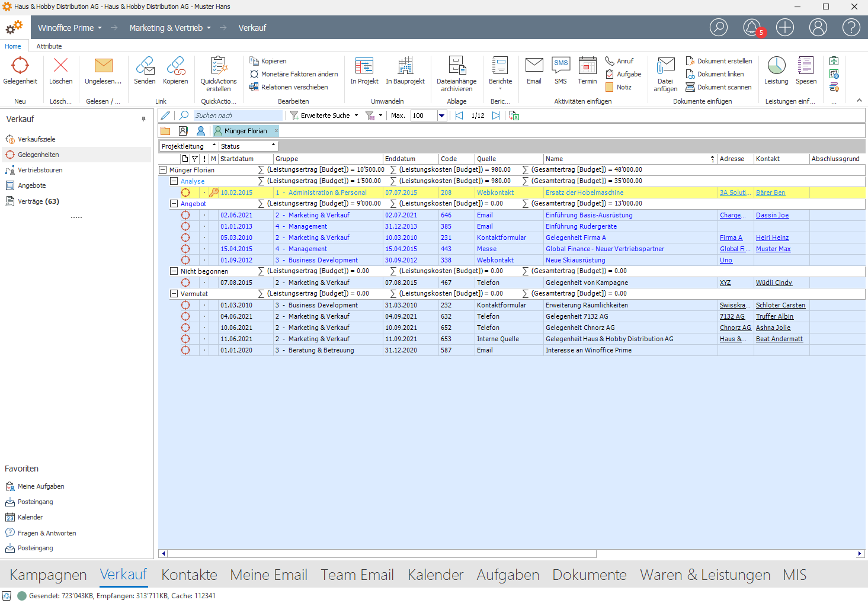
Task: Click the green first-aid case icon
Action: 834,61
